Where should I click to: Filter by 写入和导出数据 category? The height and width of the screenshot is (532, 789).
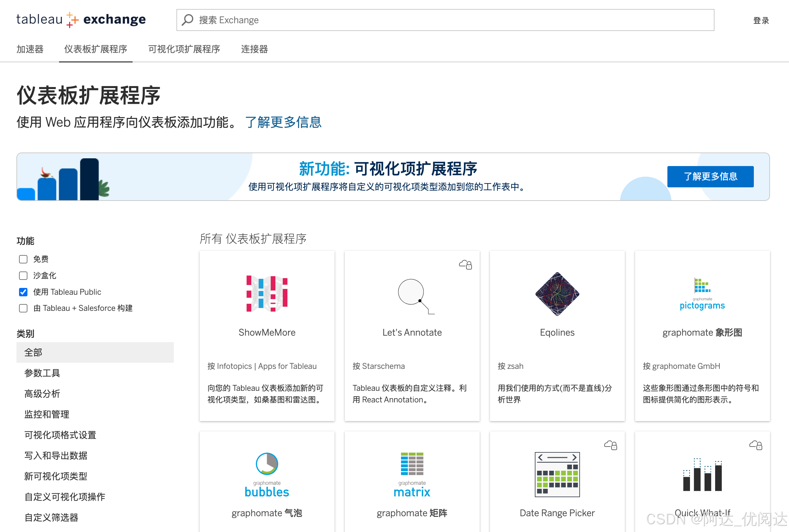point(95,456)
